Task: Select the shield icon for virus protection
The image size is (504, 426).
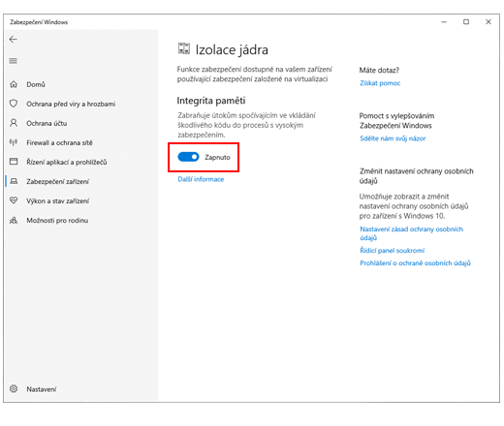Action: 14,104
